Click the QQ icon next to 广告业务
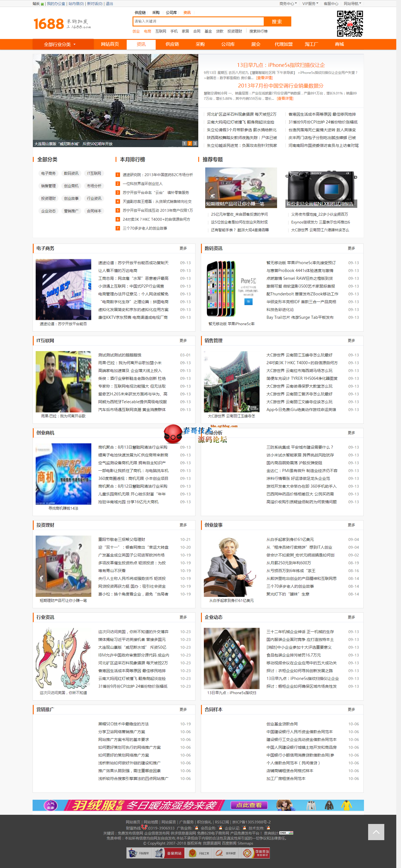The height and width of the screenshot is (868, 401). pos(197,828)
